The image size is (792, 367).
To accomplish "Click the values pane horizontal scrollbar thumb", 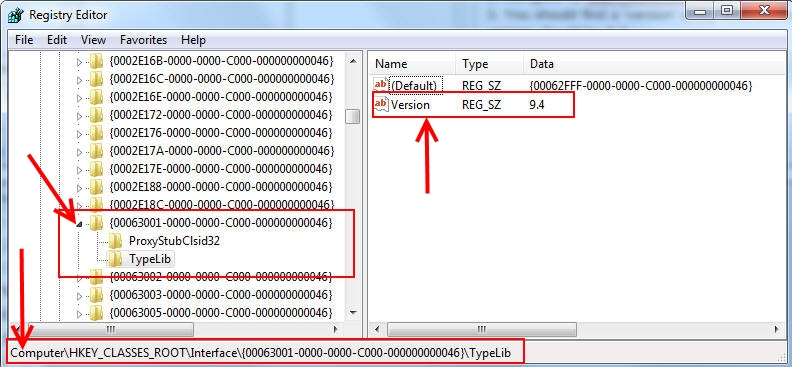I will (x=481, y=330).
